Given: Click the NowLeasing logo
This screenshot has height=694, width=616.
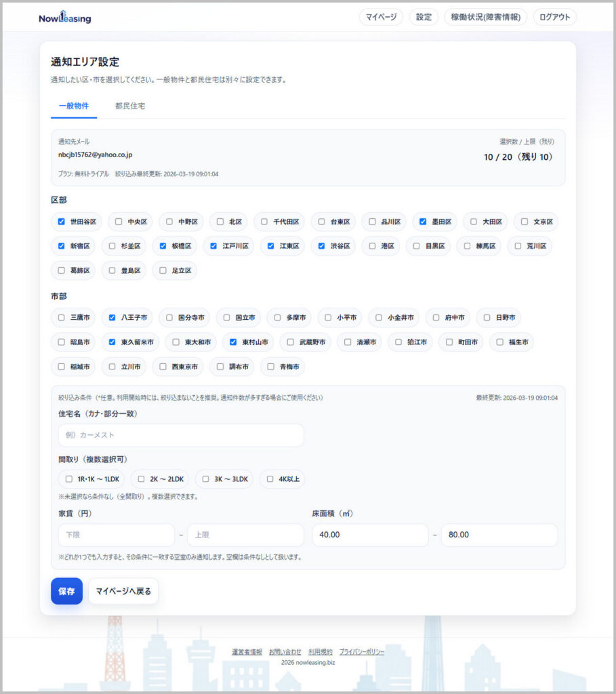Looking at the screenshot, I should coord(65,18).
